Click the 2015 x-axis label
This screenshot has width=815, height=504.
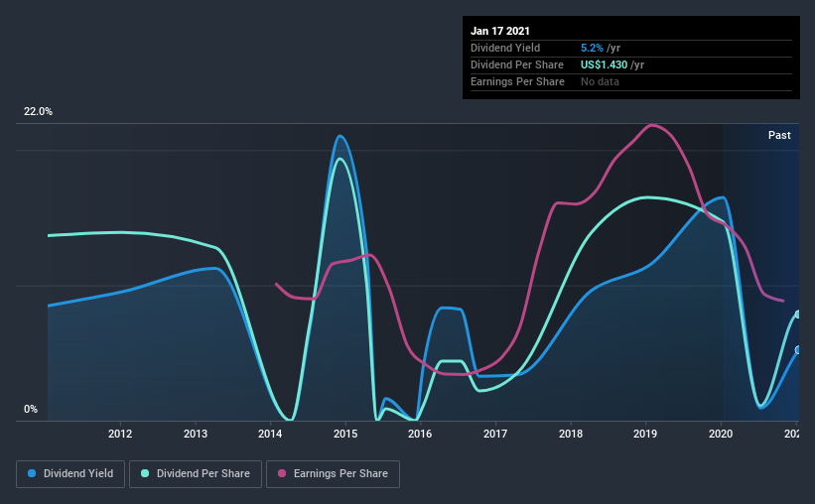coord(345,434)
